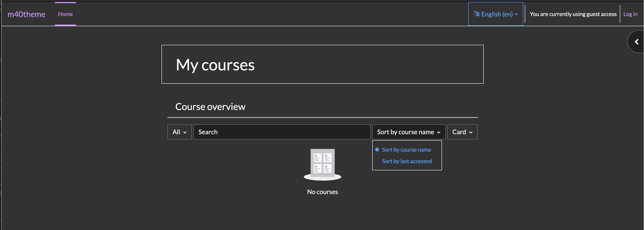The width and height of the screenshot is (644, 230).
Task: Click 'You are currently using guest access'
Action: click(x=573, y=14)
